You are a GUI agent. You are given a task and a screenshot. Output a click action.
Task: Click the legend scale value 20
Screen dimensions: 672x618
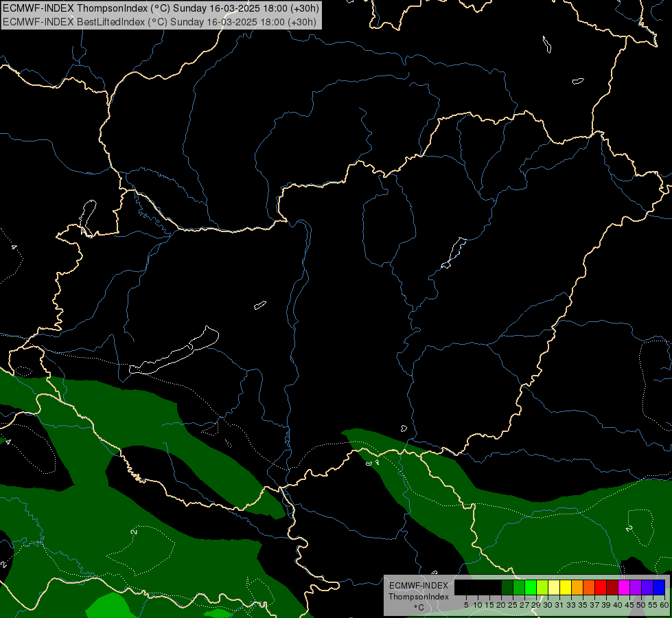tap(502, 605)
